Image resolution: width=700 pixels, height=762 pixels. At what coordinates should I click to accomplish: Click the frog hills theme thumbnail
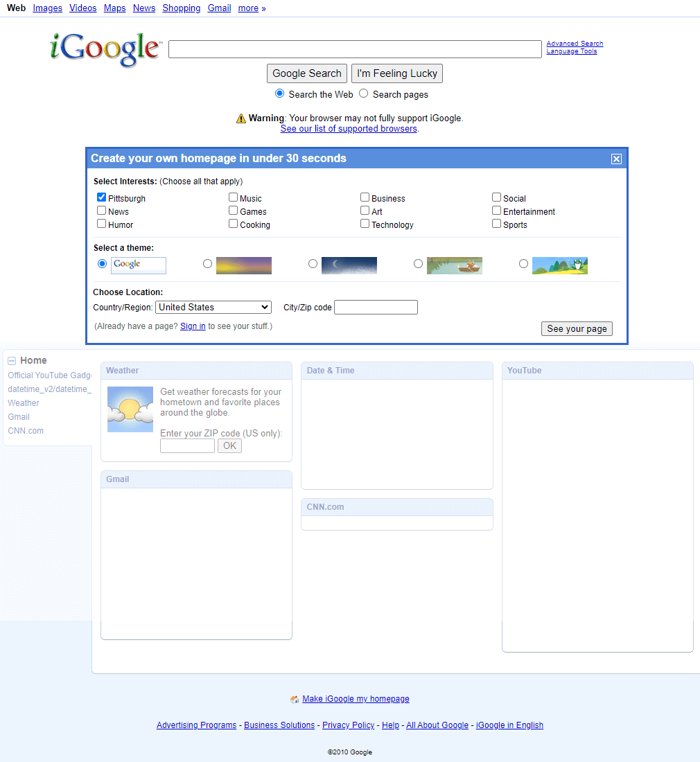point(560,265)
